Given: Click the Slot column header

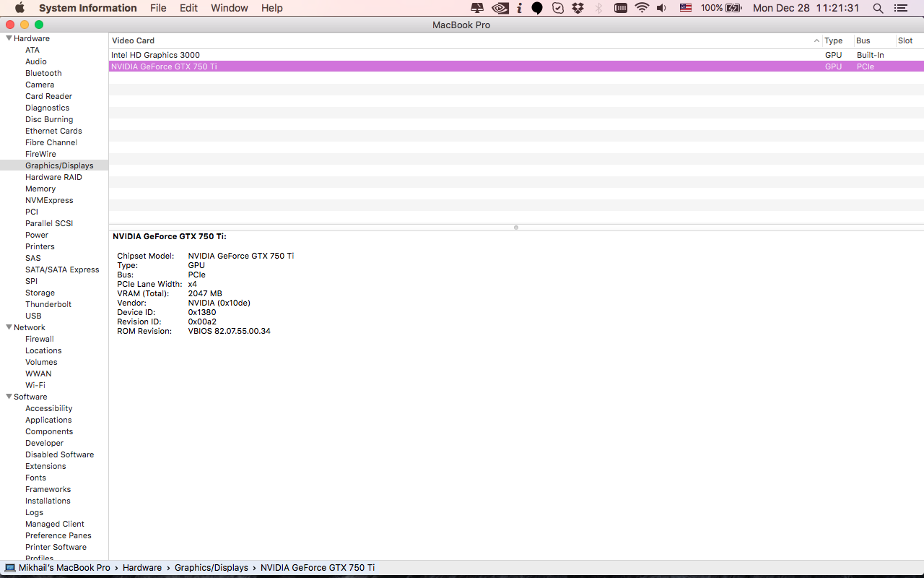Looking at the screenshot, I should click(x=910, y=40).
